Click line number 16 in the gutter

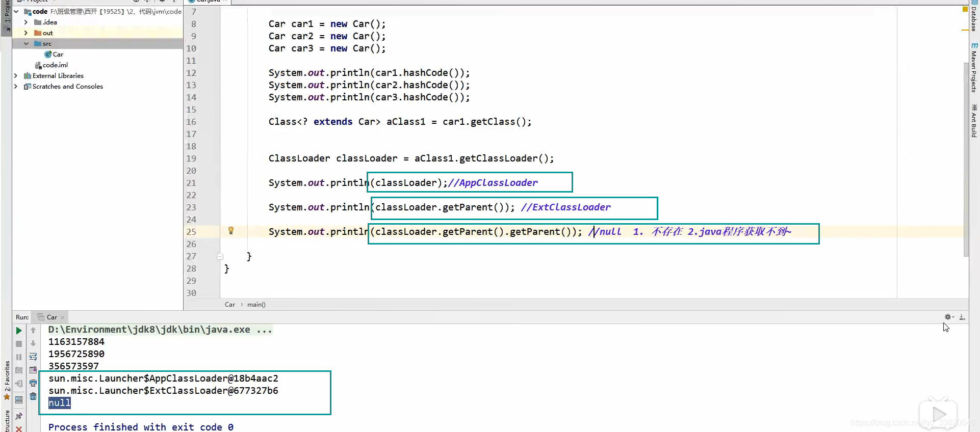(191, 122)
